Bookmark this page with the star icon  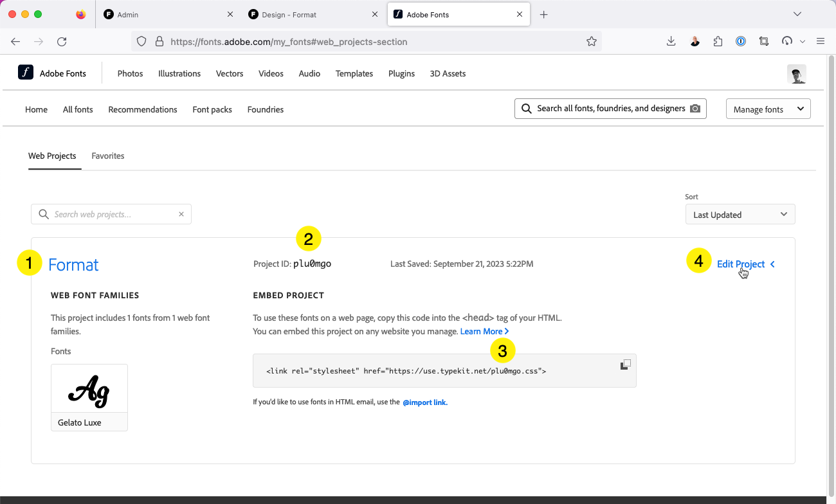point(592,41)
